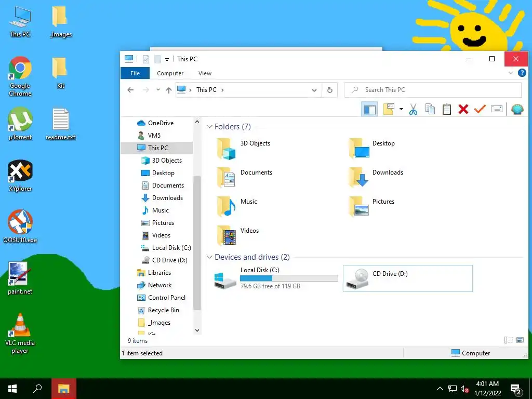Collapse the Folders (7) group
Viewport: 532px width, 399px height.
pos(209,127)
